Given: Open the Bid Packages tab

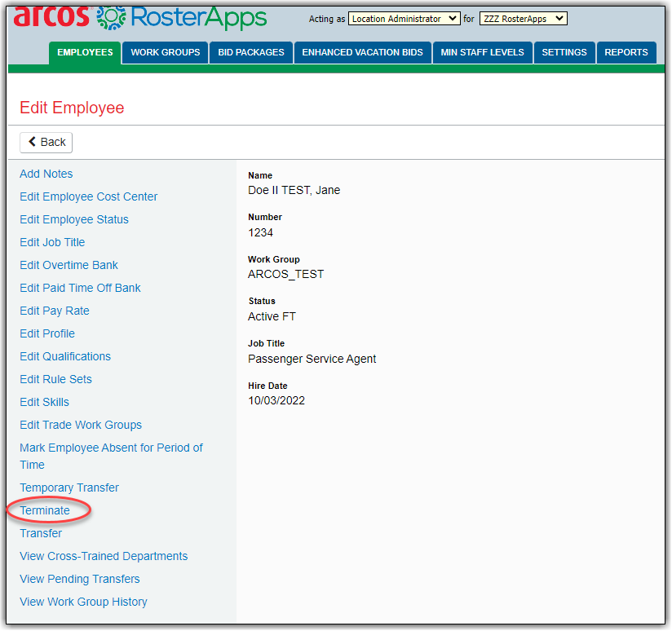Looking at the screenshot, I should [x=251, y=52].
